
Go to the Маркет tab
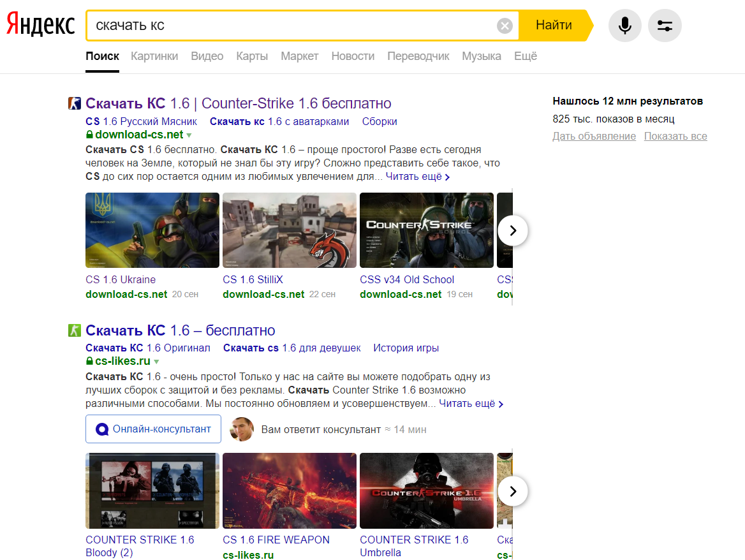point(299,56)
